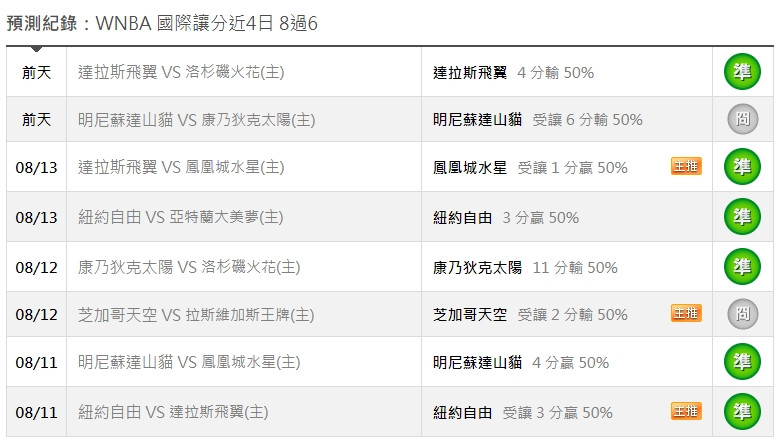Viewport: 782px width, 446px height.
Task: Click gray 悶 icon for 芝加哥天空 VS 拉斯維加斯王牌 row
Action: (x=743, y=314)
